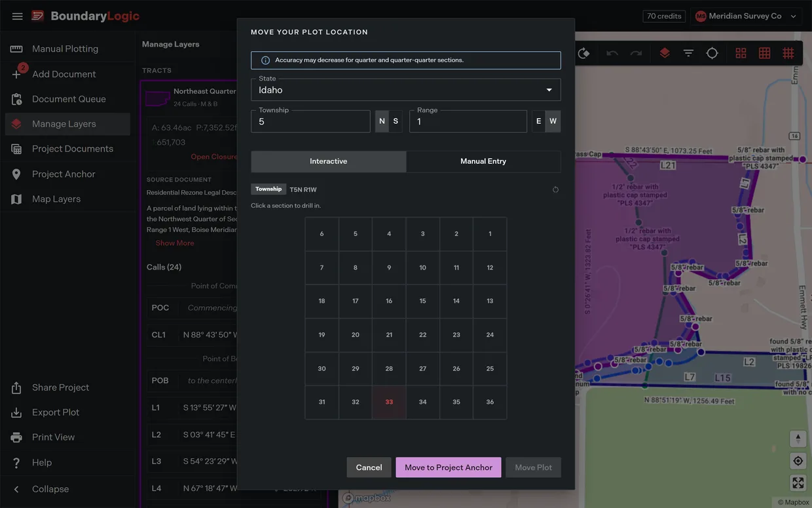Open the hamburger menu

click(x=18, y=16)
